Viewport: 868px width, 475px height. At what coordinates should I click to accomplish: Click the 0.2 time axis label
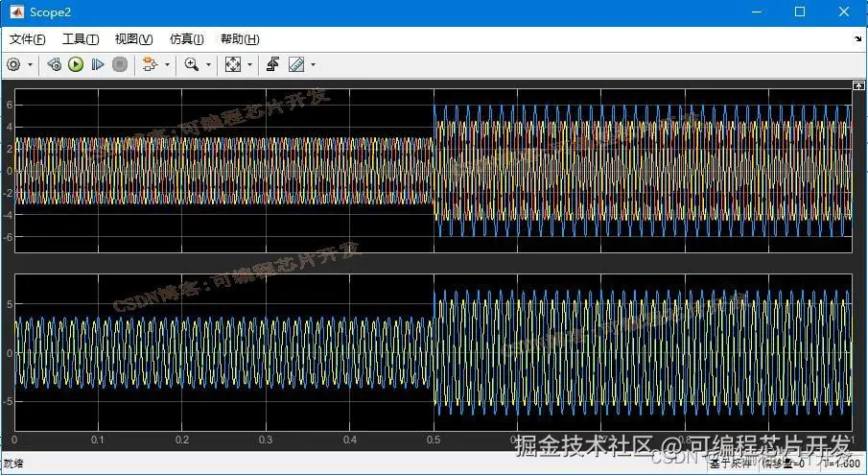(x=182, y=440)
